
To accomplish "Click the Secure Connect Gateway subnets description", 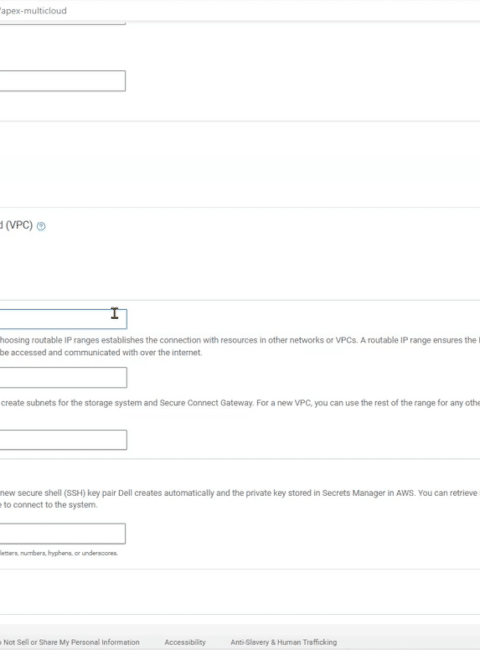I will (240, 403).
